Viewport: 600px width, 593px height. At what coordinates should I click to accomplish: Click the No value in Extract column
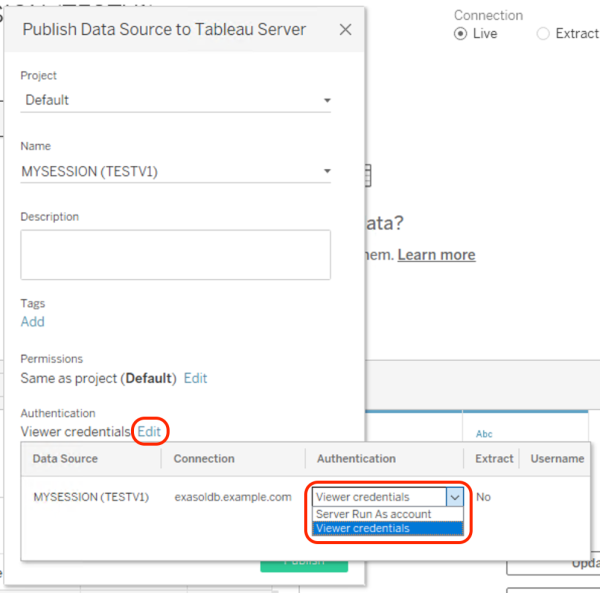point(483,497)
